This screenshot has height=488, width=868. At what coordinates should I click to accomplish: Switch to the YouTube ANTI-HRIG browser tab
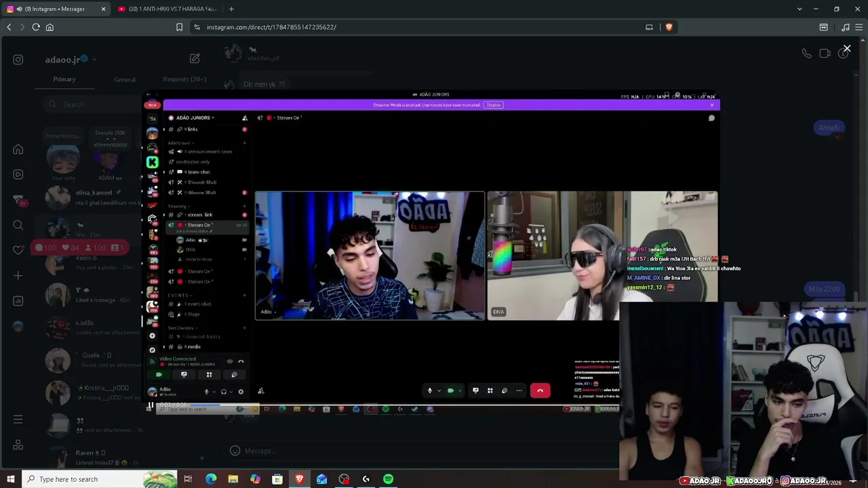click(x=166, y=9)
